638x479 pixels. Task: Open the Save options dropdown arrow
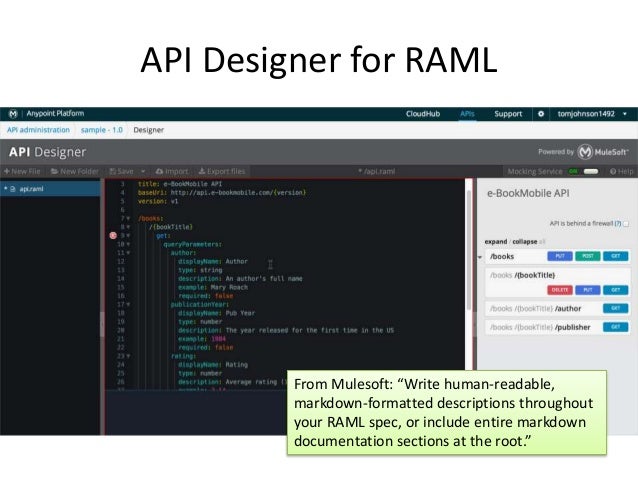click(143, 171)
